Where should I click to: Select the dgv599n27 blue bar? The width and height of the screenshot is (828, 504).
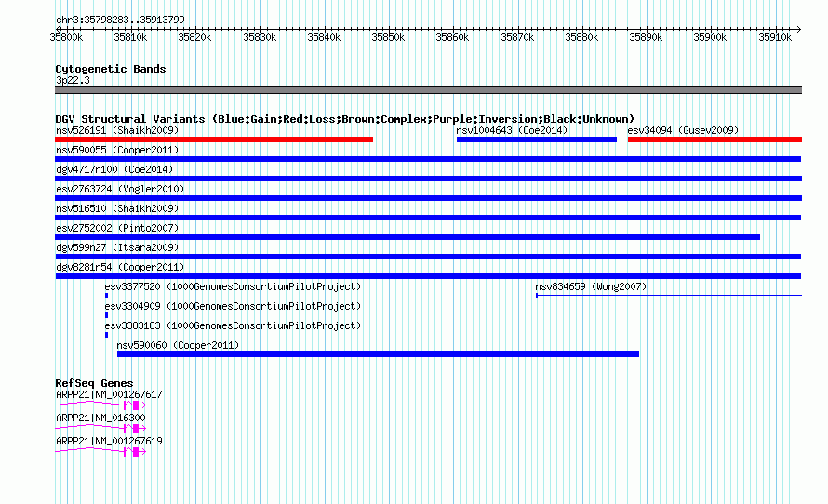coord(428,257)
